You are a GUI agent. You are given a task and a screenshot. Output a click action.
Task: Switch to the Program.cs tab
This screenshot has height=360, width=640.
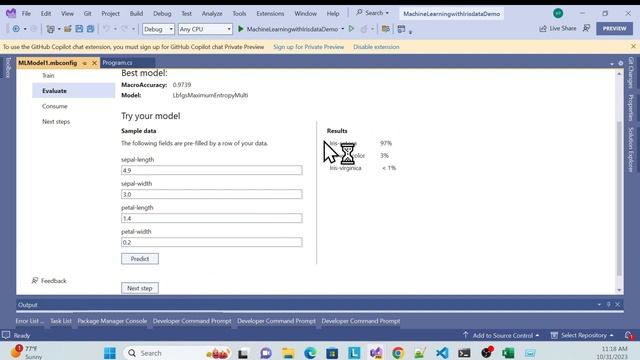click(118, 63)
